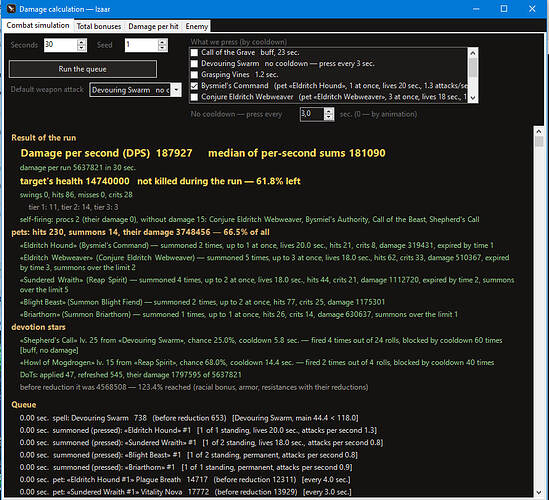Tick the Grasping Vines checkbox
The image size is (549, 500).
194,75
